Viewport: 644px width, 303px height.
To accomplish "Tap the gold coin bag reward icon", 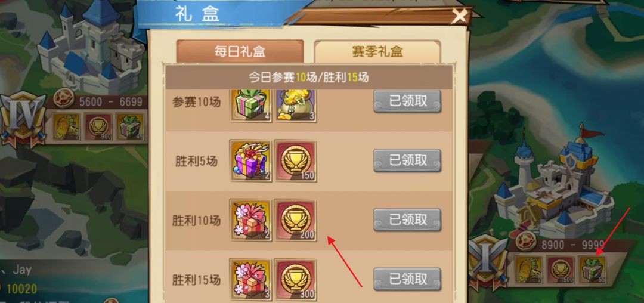I will tap(296, 105).
